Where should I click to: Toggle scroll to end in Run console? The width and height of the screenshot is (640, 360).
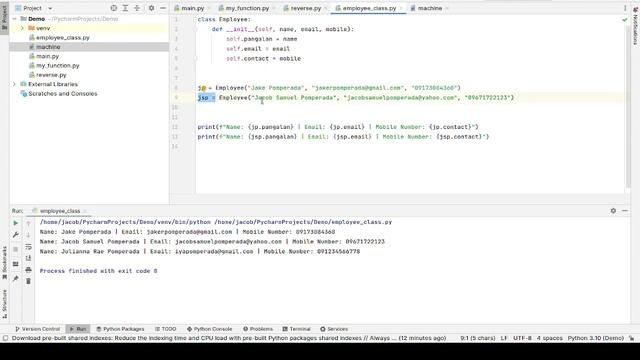(29, 258)
